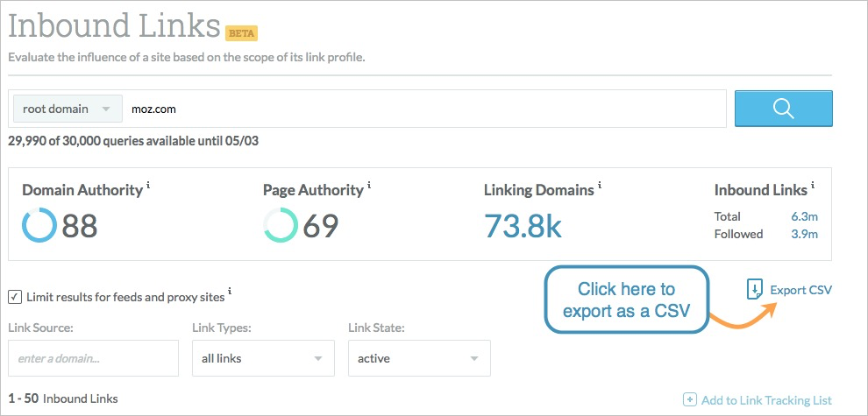
Task: Click info icon beside feeds and proxy sites
Action: tap(230, 291)
